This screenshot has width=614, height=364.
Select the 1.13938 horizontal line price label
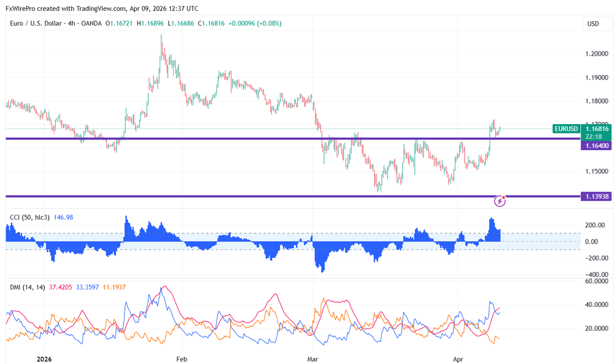[597, 196]
